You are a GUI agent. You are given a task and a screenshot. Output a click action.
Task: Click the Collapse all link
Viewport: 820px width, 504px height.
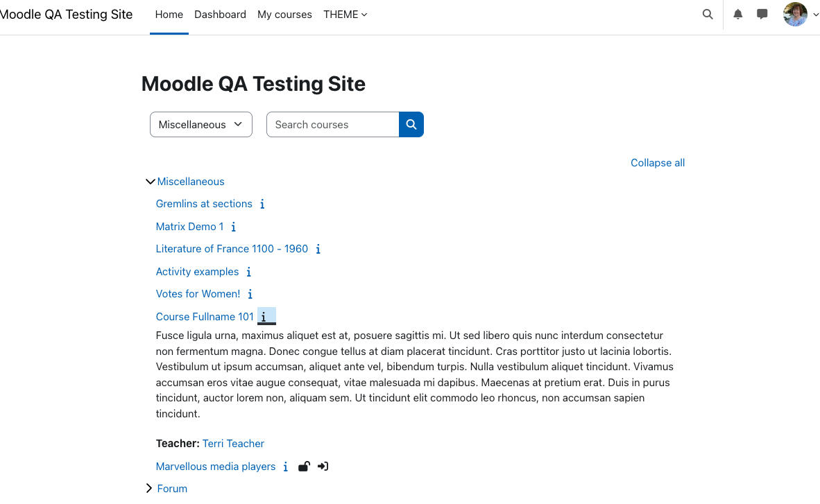(658, 163)
